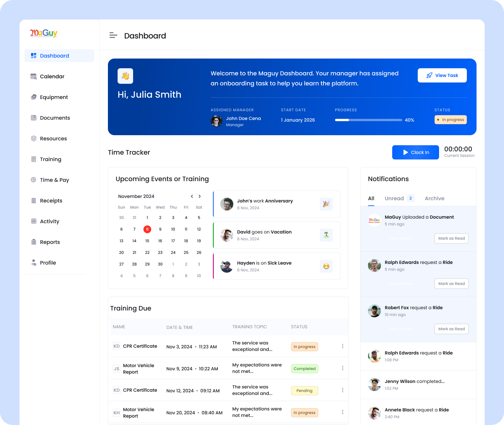Image resolution: width=504 pixels, height=425 pixels.
Task: Open options for Nov 9 Motor Vehicle Report
Action: click(342, 368)
